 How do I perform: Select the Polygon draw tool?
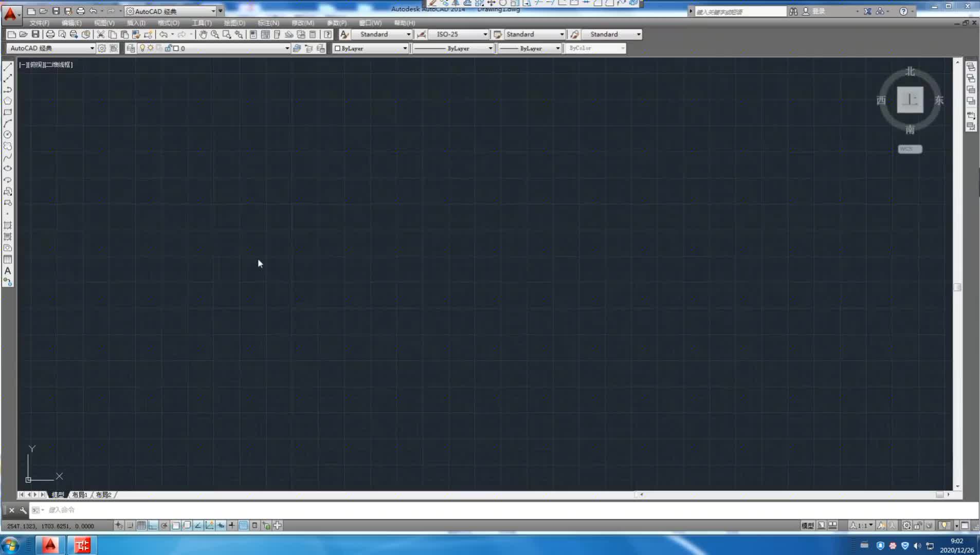click(8, 101)
